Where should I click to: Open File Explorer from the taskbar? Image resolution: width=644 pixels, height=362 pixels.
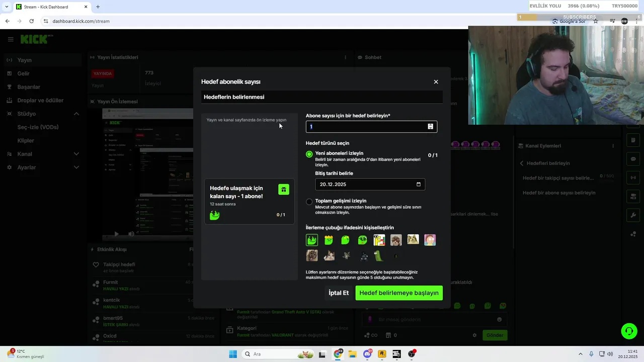(352, 354)
